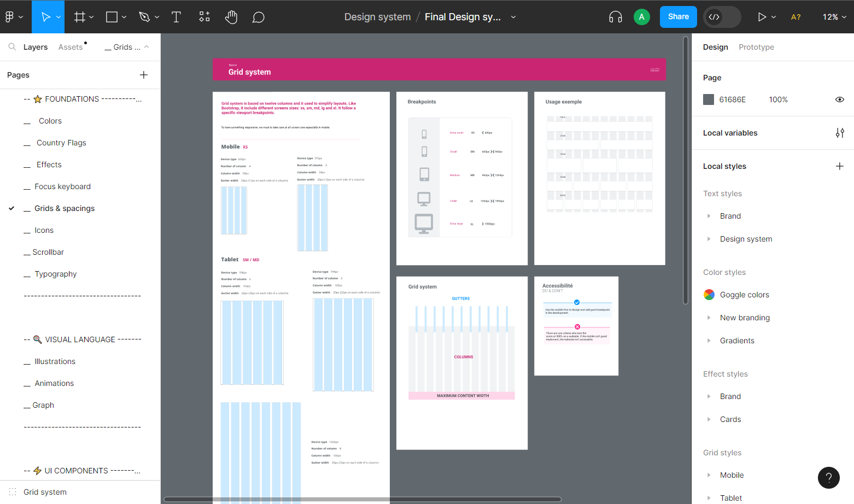Start an audio conversation with headphones icon
This screenshot has width=854, height=504.
coord(616,17)
